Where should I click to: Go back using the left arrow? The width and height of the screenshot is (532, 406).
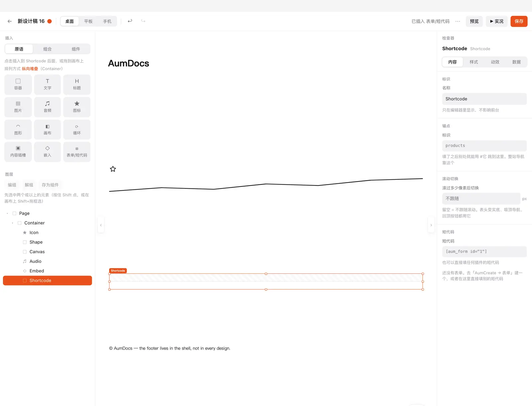(x=10, y=21)
